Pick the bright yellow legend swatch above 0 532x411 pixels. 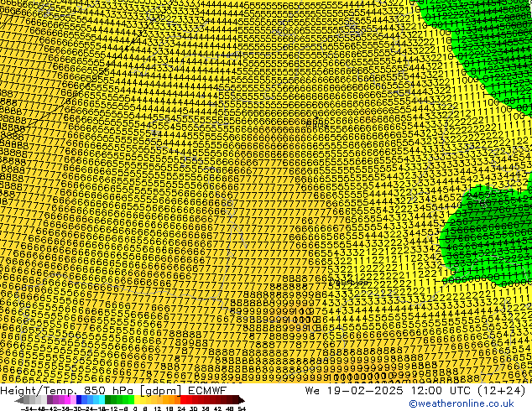137,400
